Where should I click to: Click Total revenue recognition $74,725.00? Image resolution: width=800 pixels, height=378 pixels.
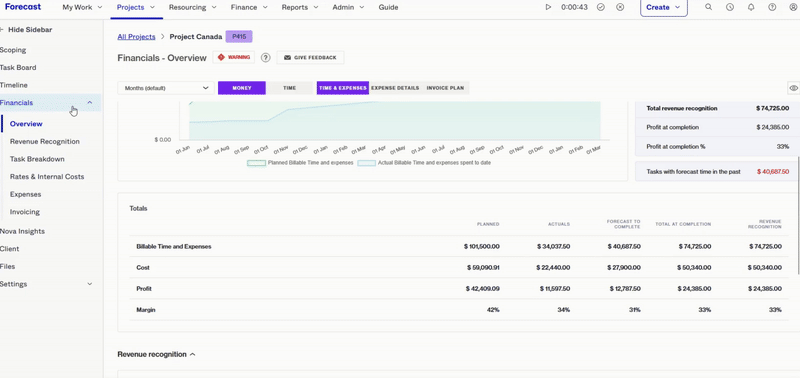[773, 108]
